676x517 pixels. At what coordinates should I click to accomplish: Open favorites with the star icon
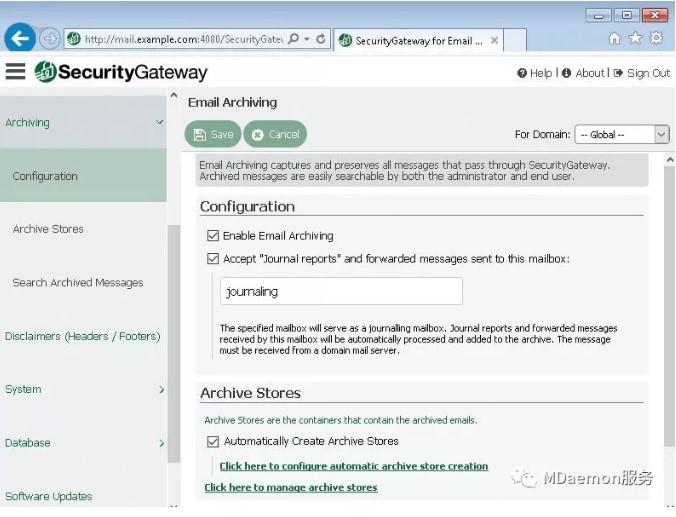[x=635, y=38]
